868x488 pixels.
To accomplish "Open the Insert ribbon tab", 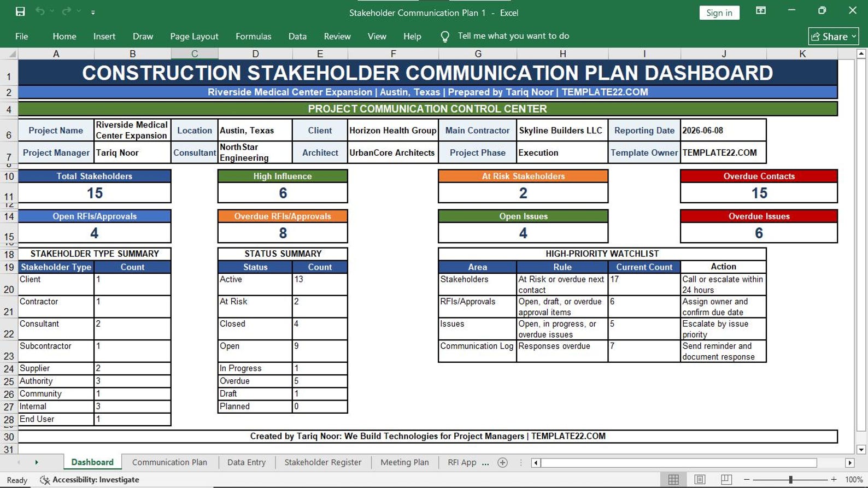I will [x=104, y=36].
